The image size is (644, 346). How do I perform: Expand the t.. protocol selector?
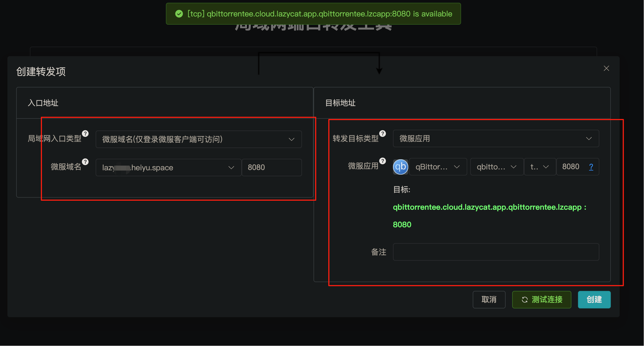(540, 167)
